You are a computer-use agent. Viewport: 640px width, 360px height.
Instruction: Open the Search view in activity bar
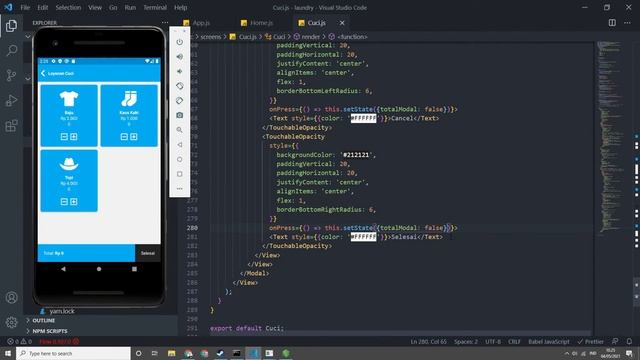[x=11, y=50]
